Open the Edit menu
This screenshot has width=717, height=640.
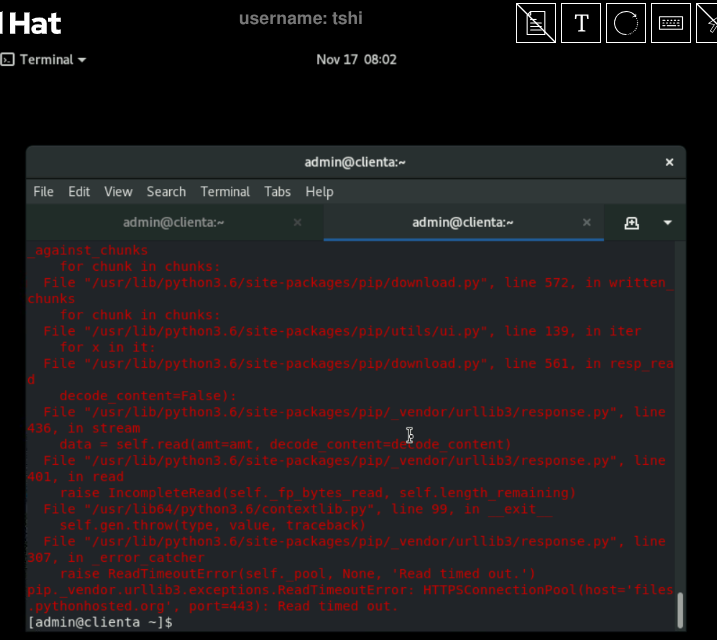79,192
